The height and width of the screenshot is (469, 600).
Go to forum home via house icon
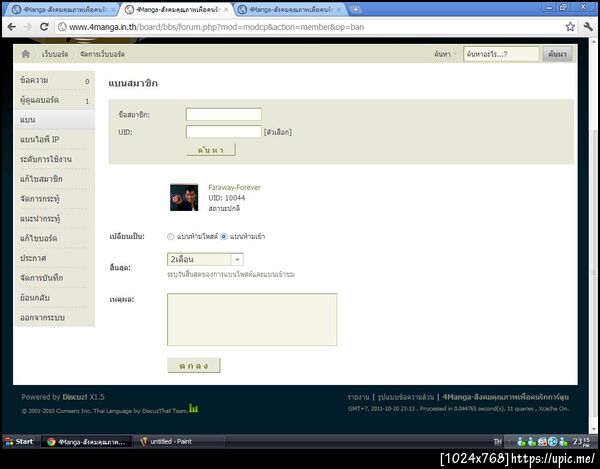tap(26, 54)
